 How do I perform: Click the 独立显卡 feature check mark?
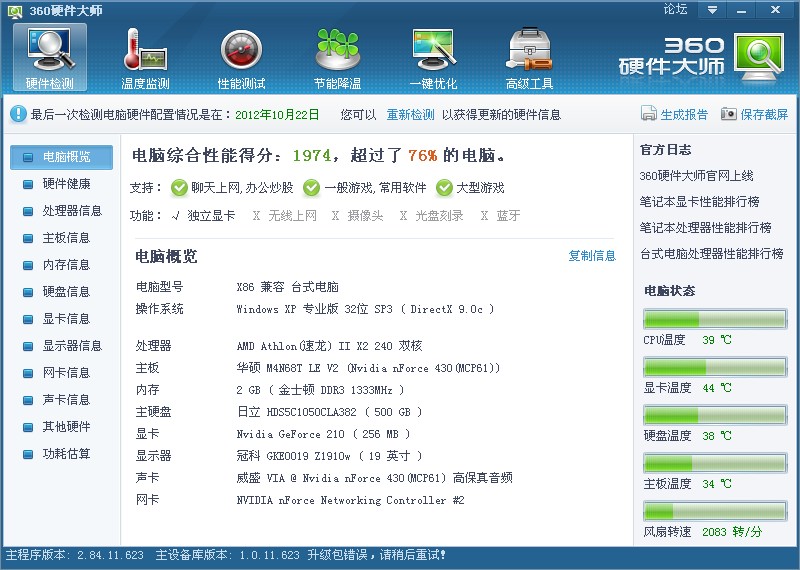[175, 216]
